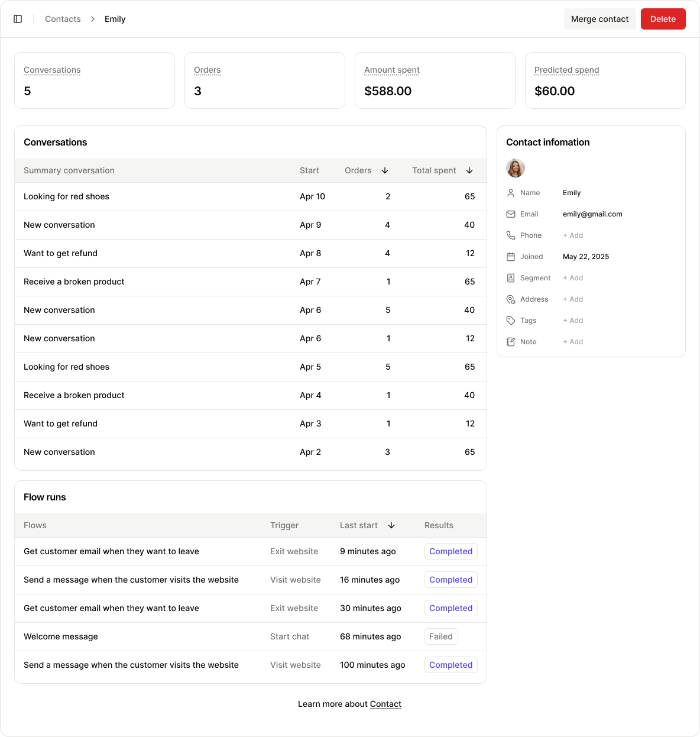700x737 pixels.
Task: Open the flow run from 100 minutes ago
Action: [x=251, y=665]
